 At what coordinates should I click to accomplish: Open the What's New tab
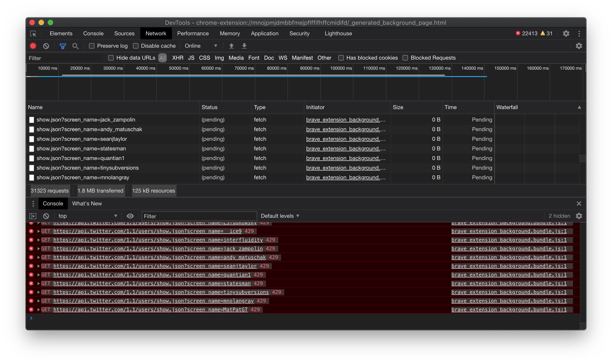tap(87, 204)
